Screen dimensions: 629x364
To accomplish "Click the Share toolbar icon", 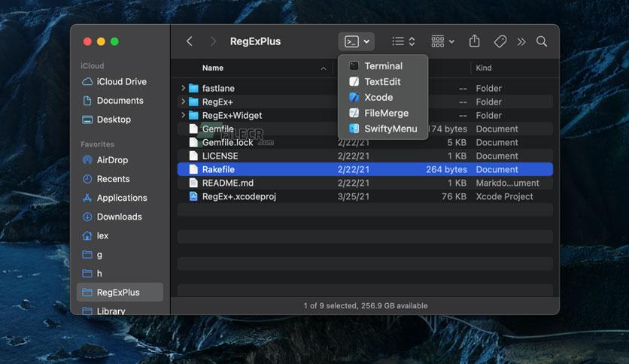I will 475,41.
